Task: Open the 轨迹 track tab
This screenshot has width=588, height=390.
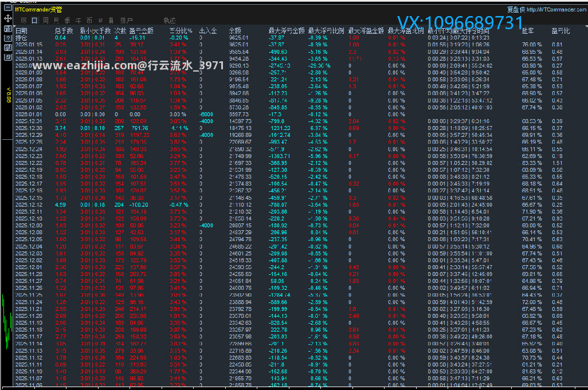Action: pos(170,20)
